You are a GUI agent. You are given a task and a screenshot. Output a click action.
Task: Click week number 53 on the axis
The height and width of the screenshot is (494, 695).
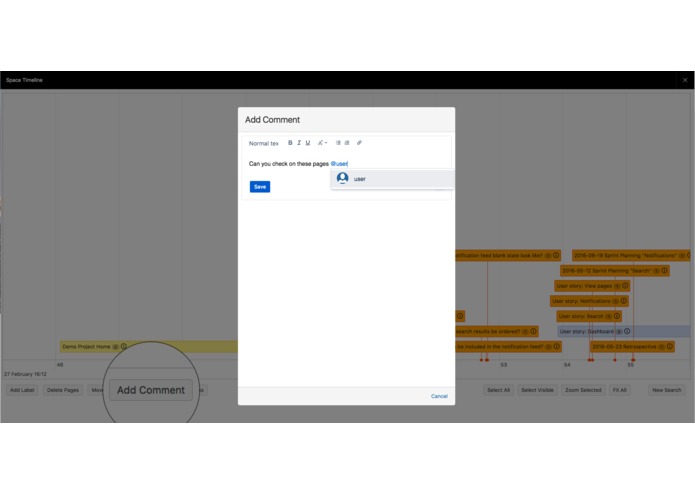[504, 365]
